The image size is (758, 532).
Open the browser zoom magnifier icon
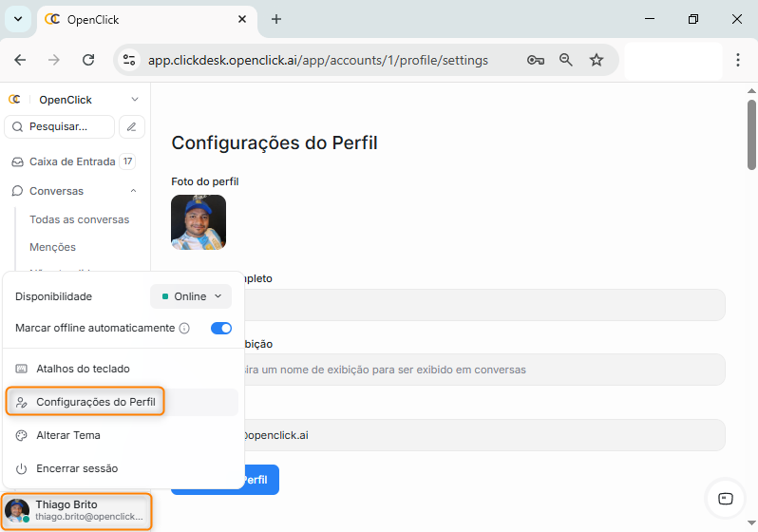coord(566,60)
